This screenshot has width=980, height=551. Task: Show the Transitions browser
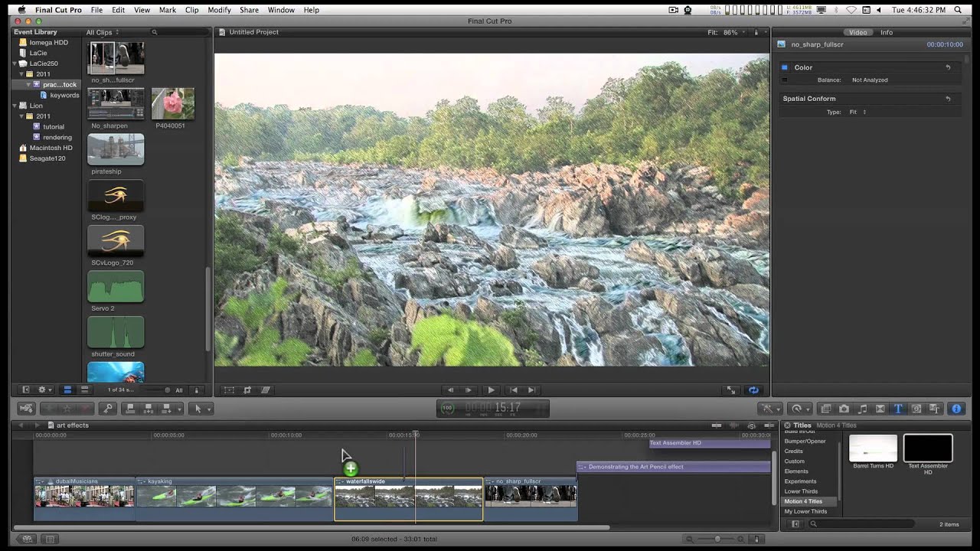click(x=880, y=409)
